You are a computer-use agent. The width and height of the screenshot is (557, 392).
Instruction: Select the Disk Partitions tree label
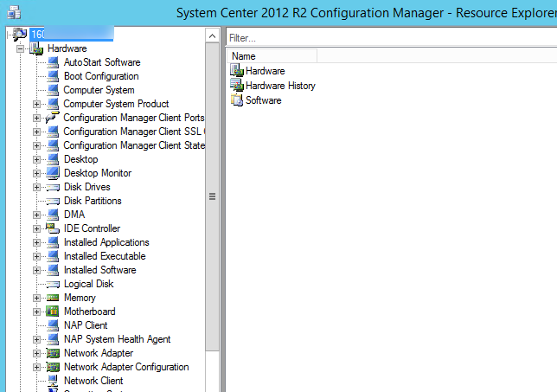93,201
